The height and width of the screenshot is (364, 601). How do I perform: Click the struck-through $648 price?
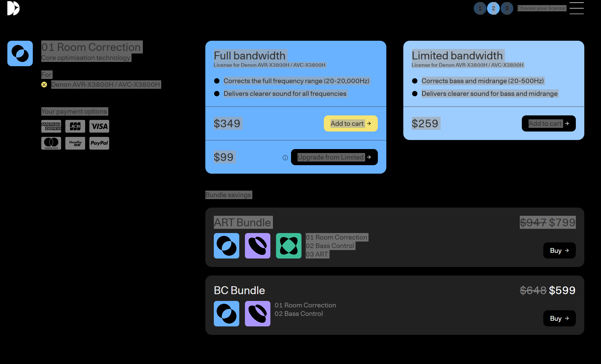coord(533,290)
